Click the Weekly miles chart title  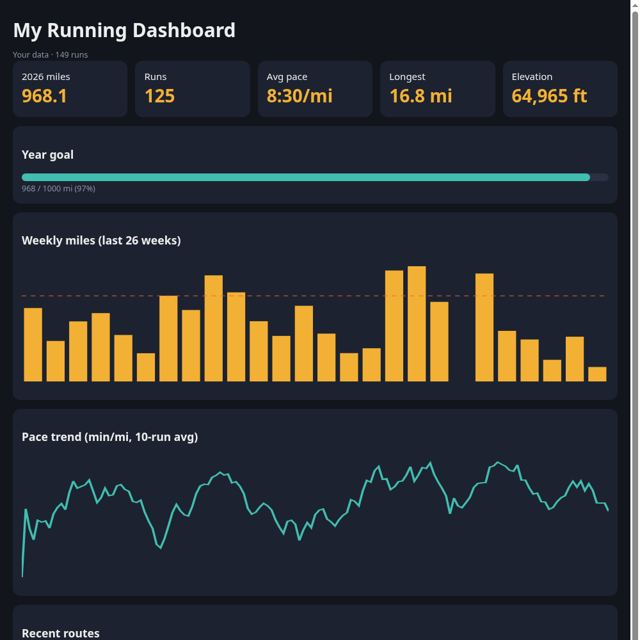(x=101, y=240)
